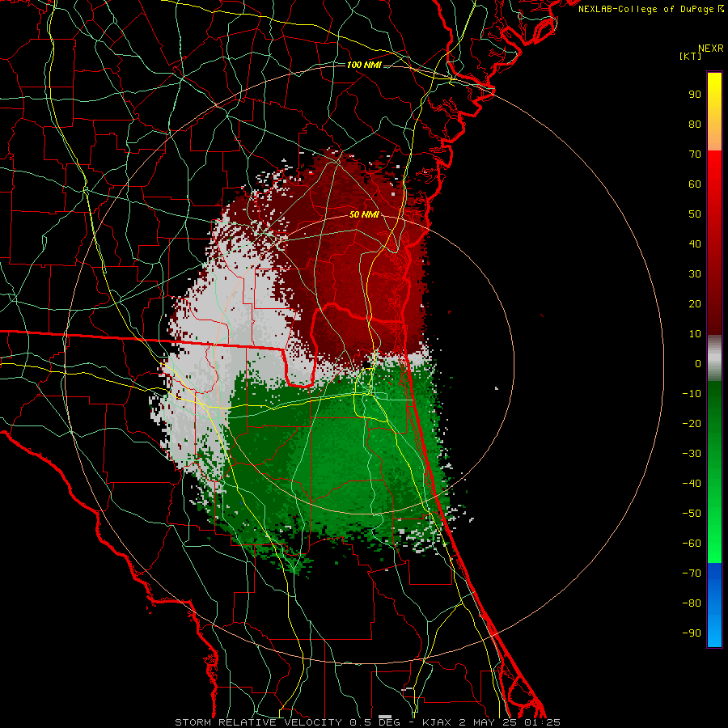Click the 80 value on the velocity scale
This screenshot has width=728, height=728.
pyautogui.click(x=695, y=125)
